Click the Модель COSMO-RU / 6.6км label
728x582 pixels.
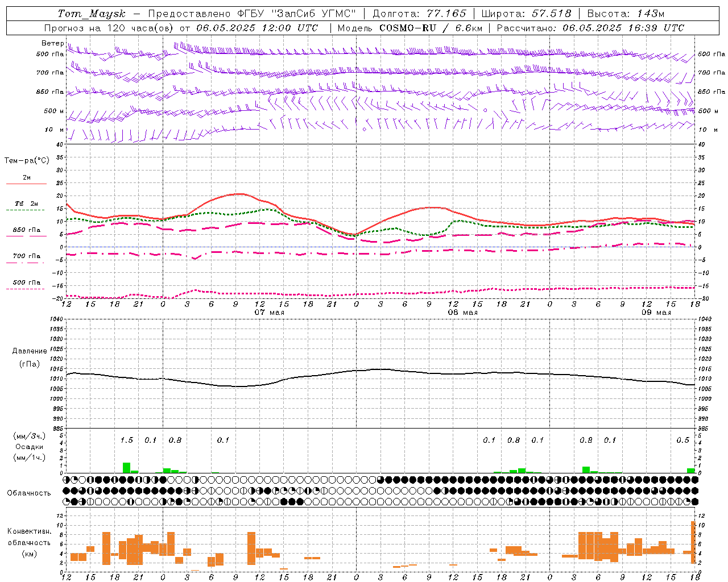410,28
